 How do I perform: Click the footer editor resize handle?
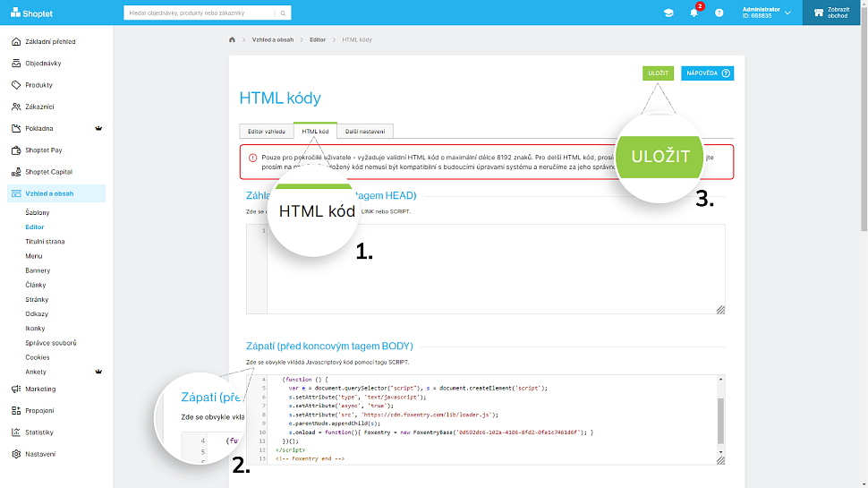tap(720, 460)
